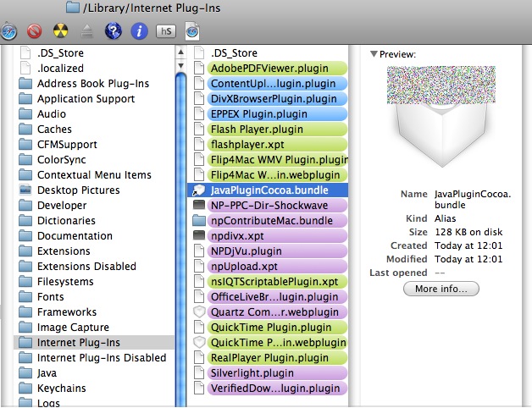
Task: Click the More info... button
Action: 441,289
